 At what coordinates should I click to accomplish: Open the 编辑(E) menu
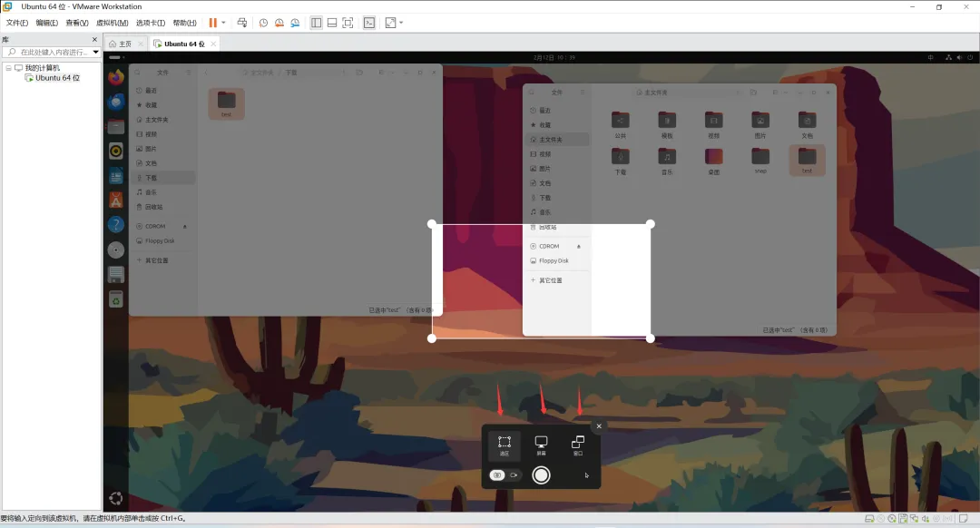[x=47, y=23]
